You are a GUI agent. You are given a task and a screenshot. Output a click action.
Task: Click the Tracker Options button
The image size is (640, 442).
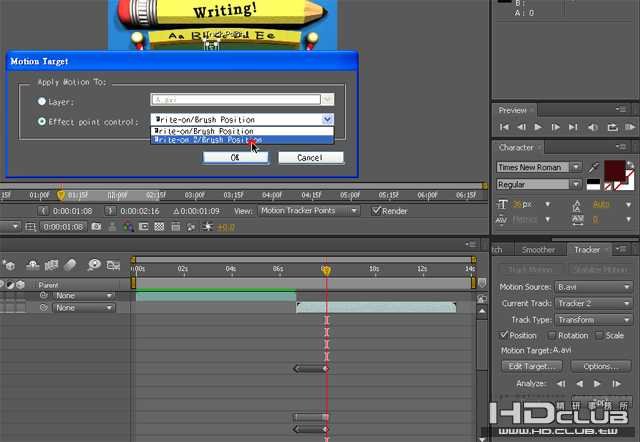coord(600,366)
